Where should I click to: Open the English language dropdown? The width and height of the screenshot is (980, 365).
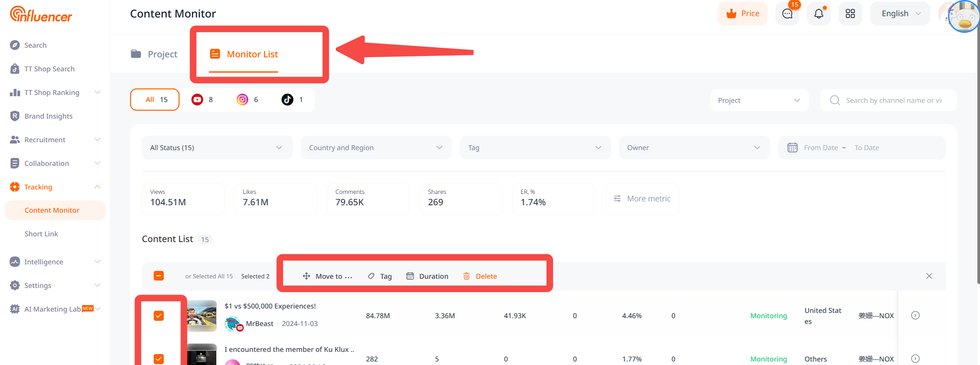click(x=900, y=14)
